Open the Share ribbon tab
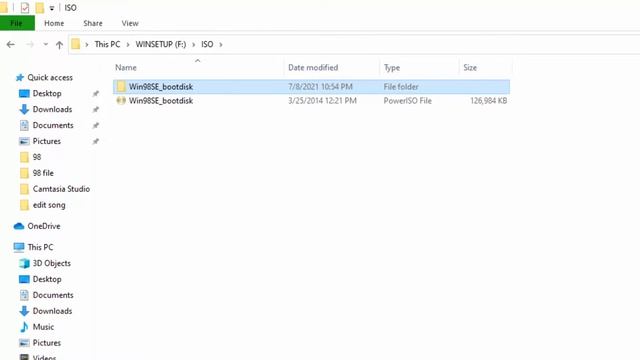This screenshot has width=640, height=360. pos(93,23)
